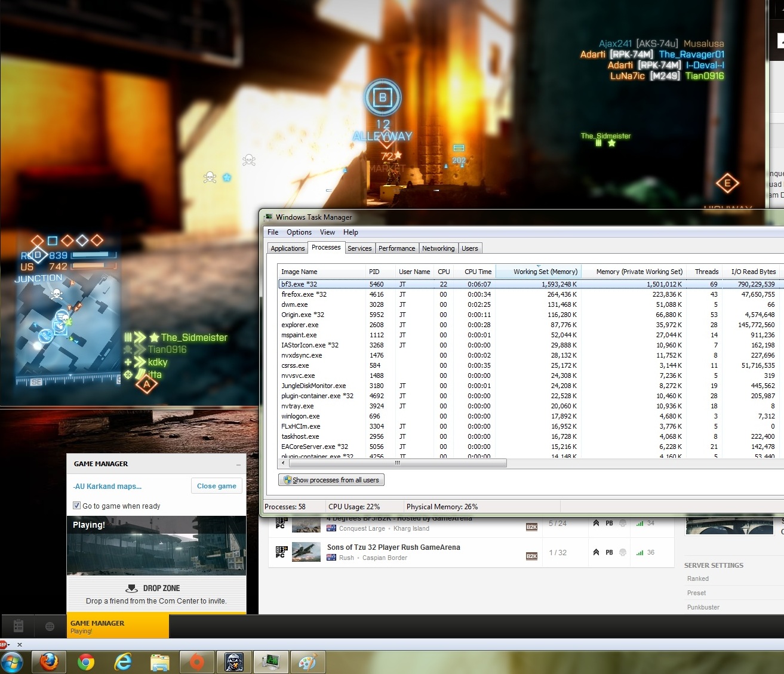Viewport: 784px width, 674px height.
Task: Click the Ranked server setting entry
Action: [698, 578]
